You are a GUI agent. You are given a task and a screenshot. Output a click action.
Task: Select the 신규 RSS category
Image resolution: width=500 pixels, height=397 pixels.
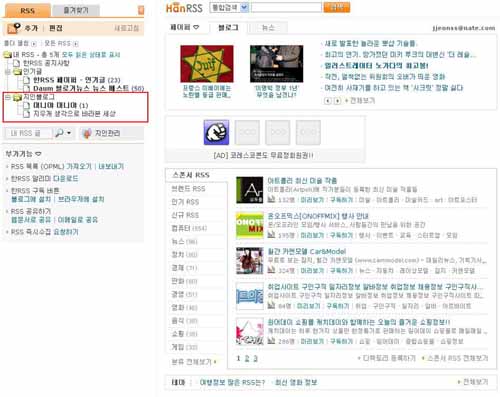point(185,215)
